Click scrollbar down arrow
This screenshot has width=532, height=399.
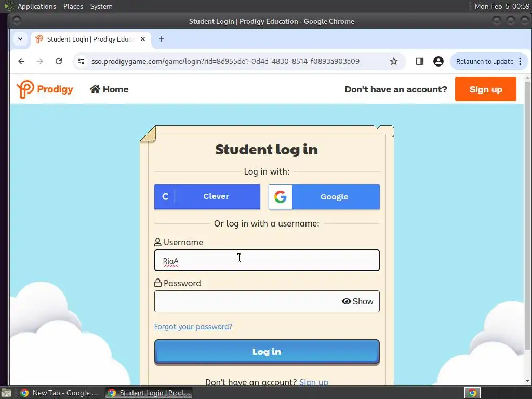pos(527,382)
